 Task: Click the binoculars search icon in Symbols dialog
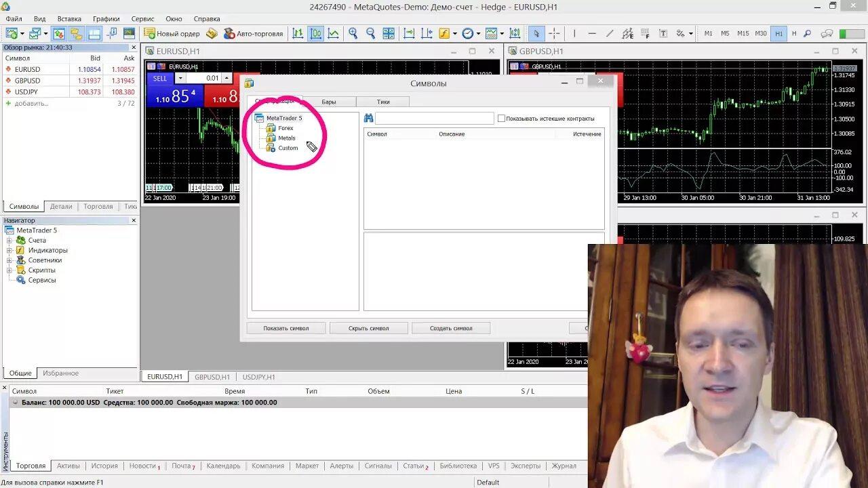pos(368,118)
